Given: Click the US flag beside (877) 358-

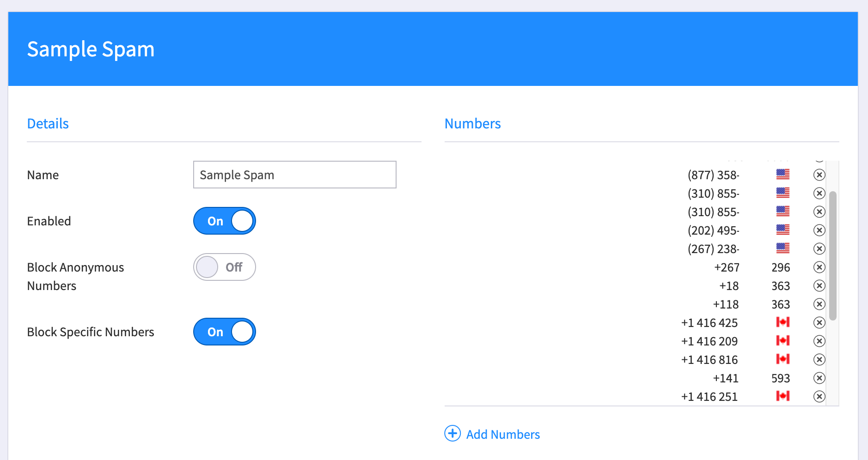Looking at the screenshot, I should 782,174.
